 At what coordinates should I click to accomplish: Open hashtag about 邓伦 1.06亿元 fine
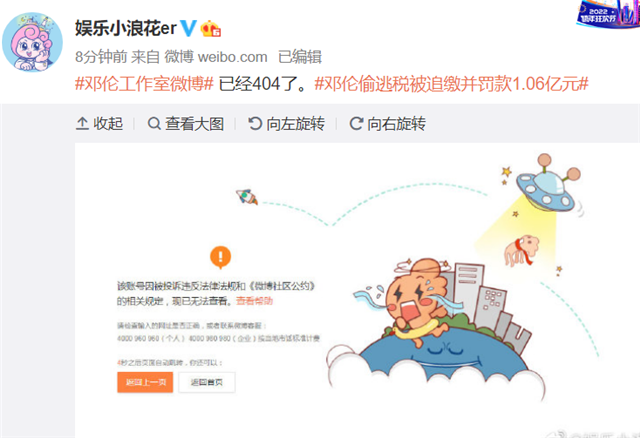coord(451,84)
